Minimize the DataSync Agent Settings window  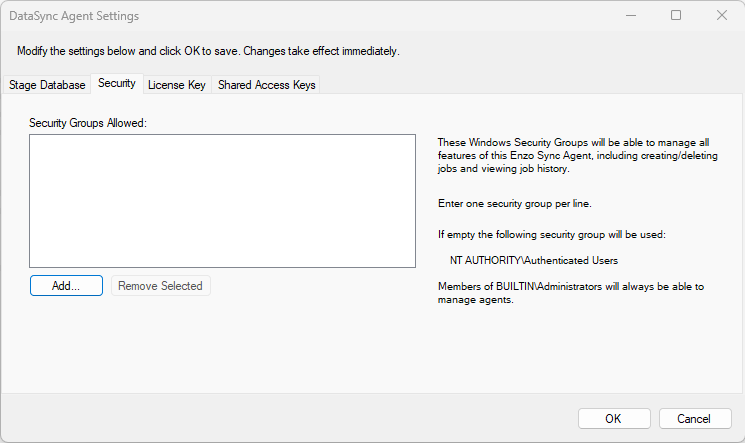(630, 16)
